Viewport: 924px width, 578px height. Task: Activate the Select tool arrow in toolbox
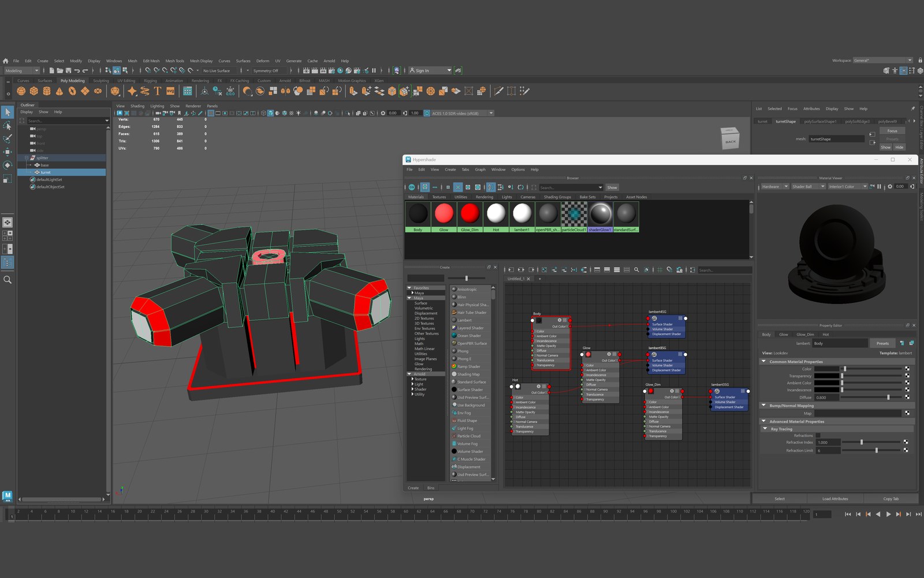(8, 112)
